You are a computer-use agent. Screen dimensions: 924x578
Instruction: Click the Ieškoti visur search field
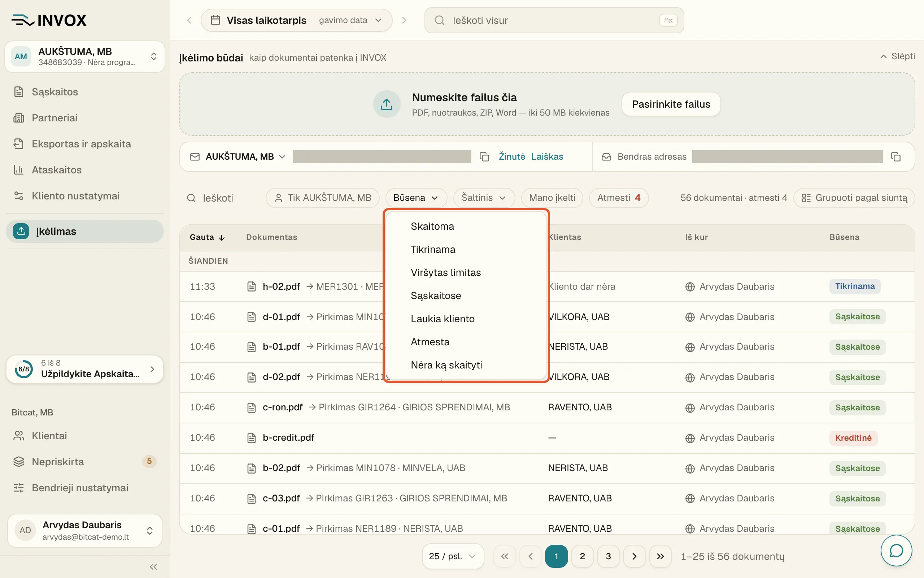554,20
